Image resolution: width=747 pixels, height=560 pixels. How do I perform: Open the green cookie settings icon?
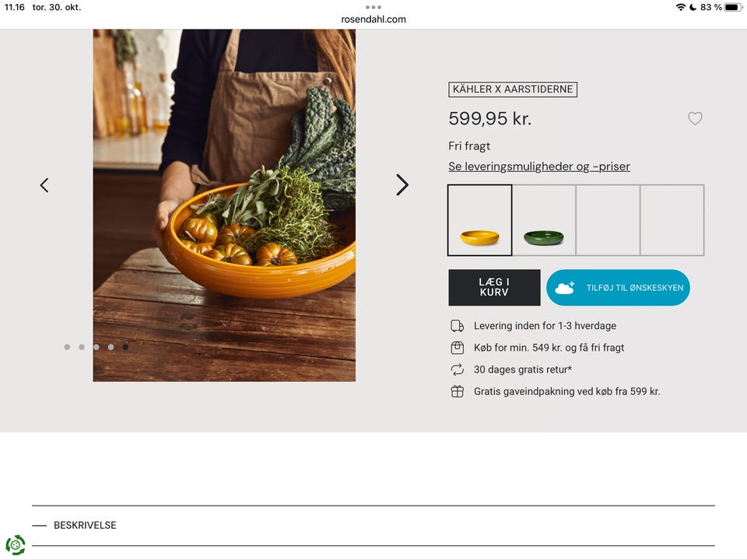[16, 544]
